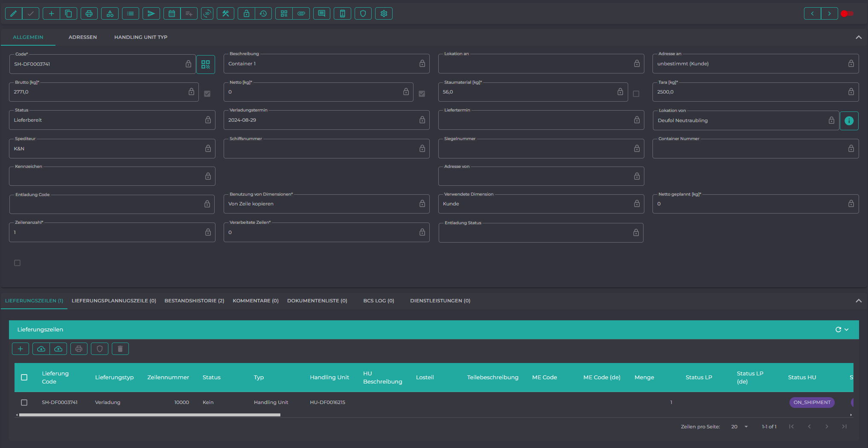Open the calendar icon in the toolbar
Screen dimensions: 868x448
172,14
